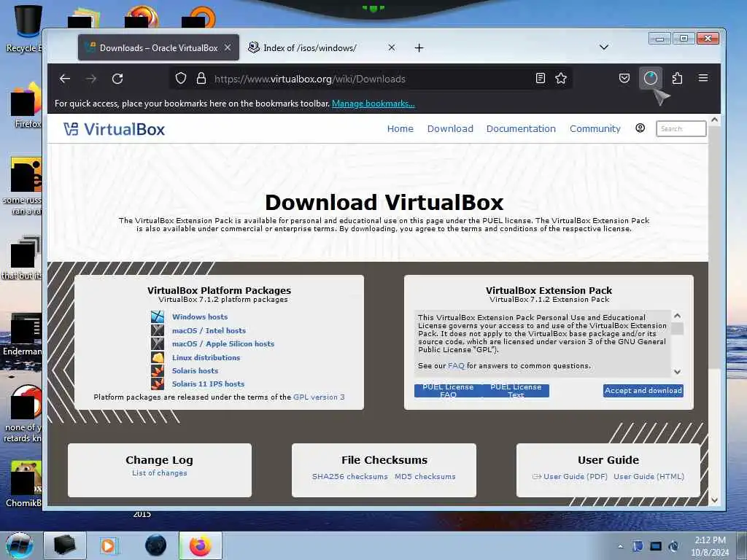Open the GPL version 3 link
Screen dimensions: 747x560
click(x=319, y=397)
